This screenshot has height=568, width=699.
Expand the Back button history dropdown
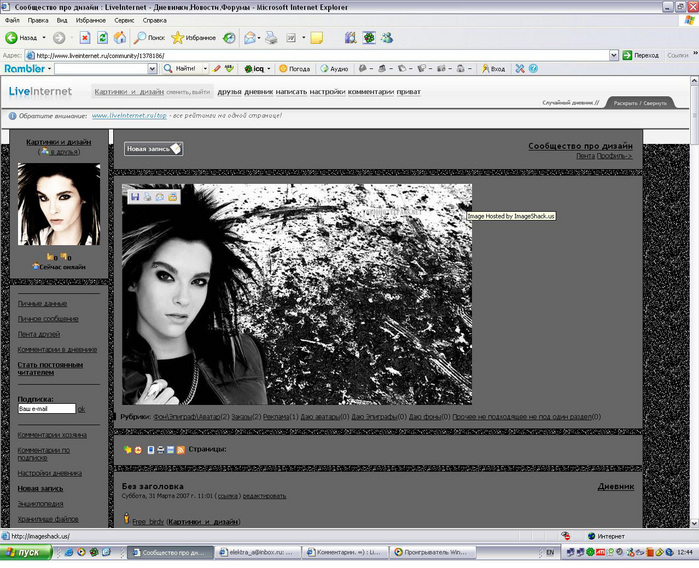44,38
